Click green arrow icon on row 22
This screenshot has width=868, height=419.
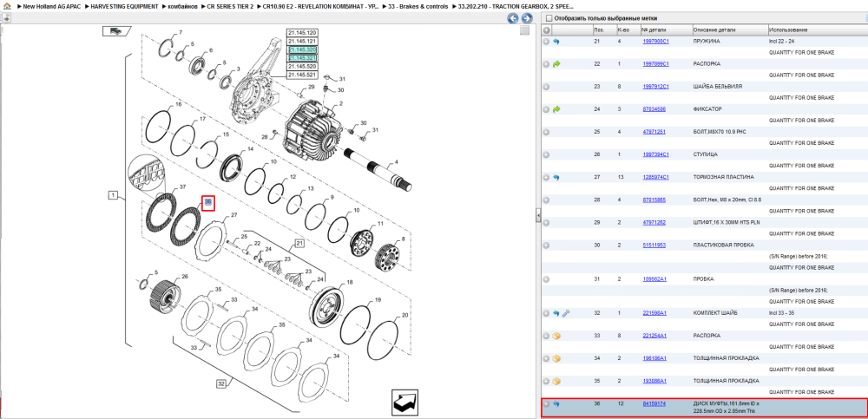point(556,64)
